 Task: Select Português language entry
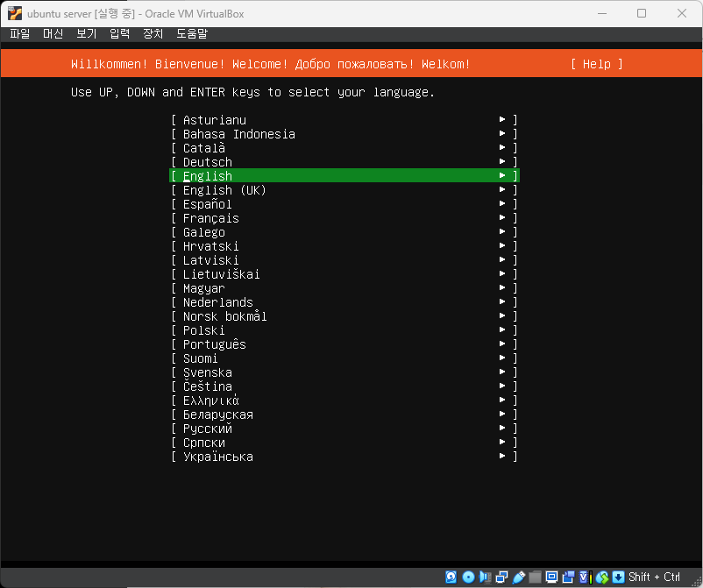click(344, 344)
